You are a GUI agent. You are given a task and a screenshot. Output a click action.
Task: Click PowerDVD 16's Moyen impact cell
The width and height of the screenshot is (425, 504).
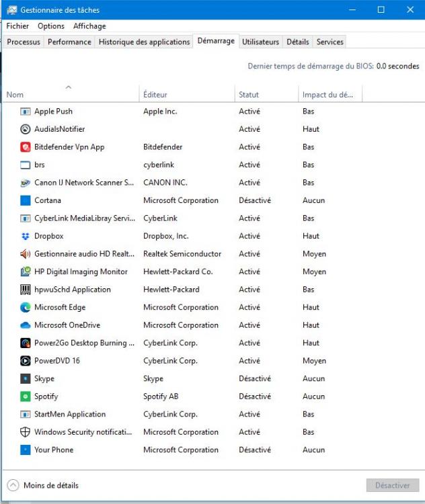click(314, 361)
